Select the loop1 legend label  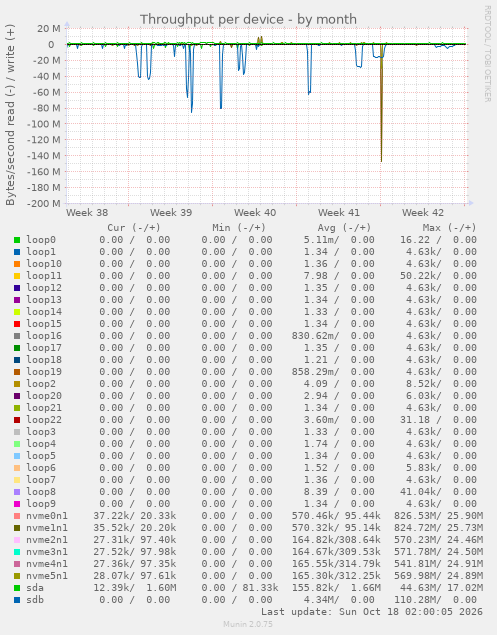[41, 252]
